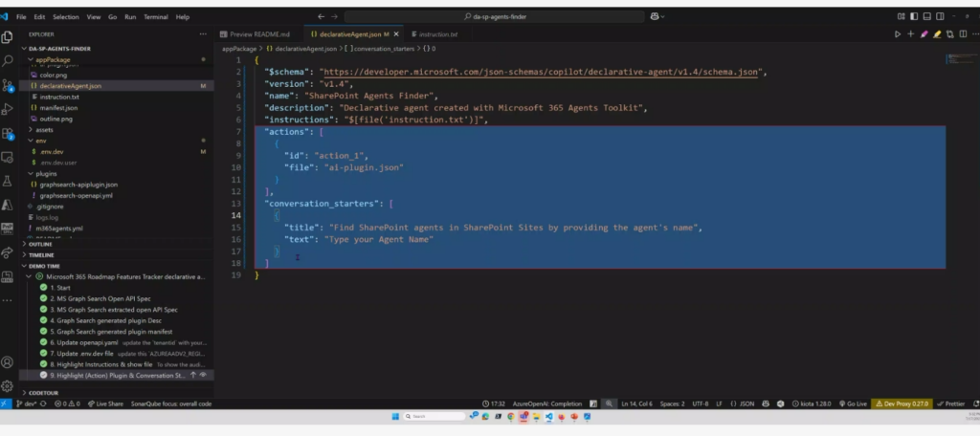Screen dimensions: 980x436
Task: Click move up arrow on step 9
Action: point(193,376)
